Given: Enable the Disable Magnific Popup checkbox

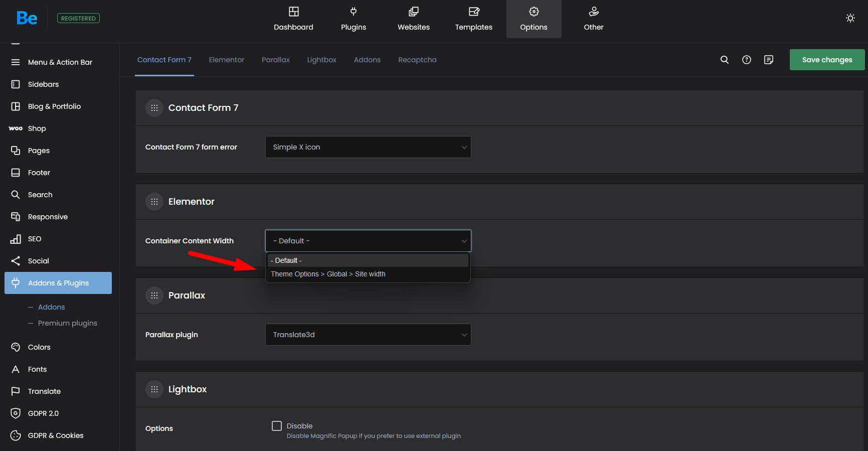Looking at the screenshot, I should coord(277,426).
